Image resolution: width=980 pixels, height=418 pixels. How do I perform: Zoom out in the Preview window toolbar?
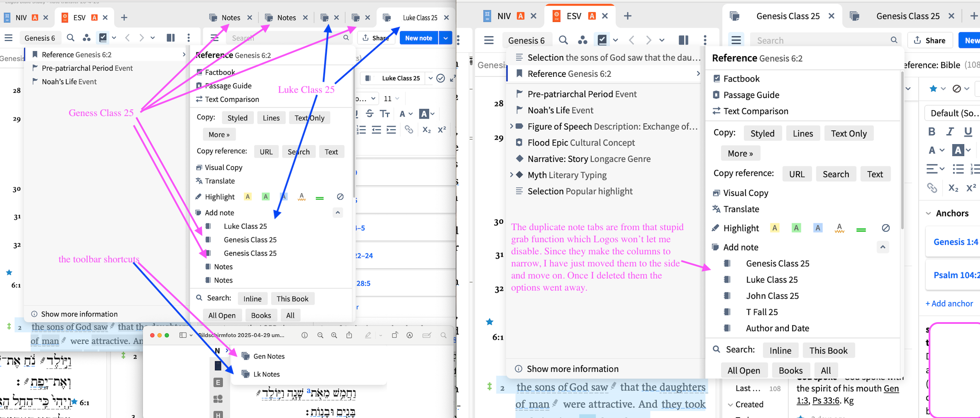click(320, 335)
